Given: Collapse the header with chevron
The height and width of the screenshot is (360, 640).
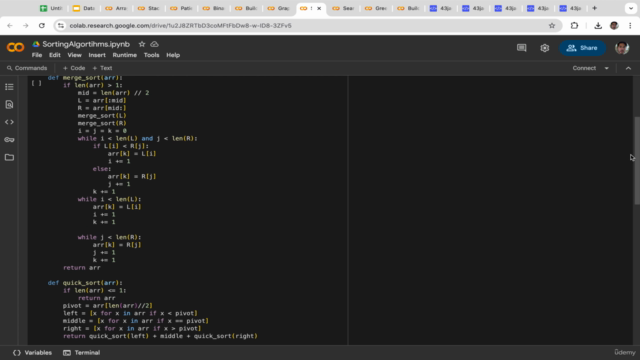Looking at the screenshot, I should coord(628,68).
